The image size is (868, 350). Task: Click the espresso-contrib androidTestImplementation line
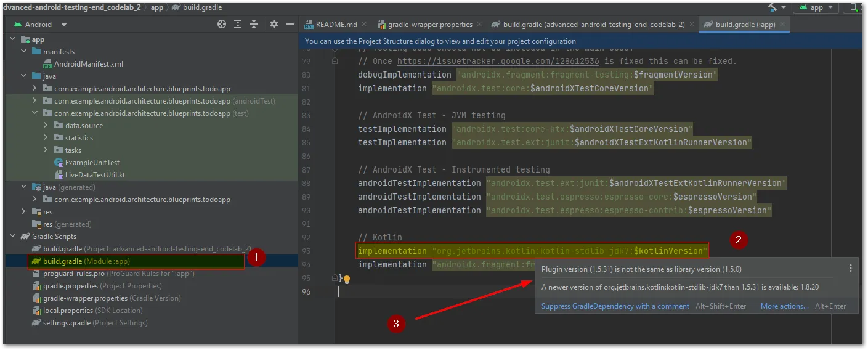[x=565, y=210]
